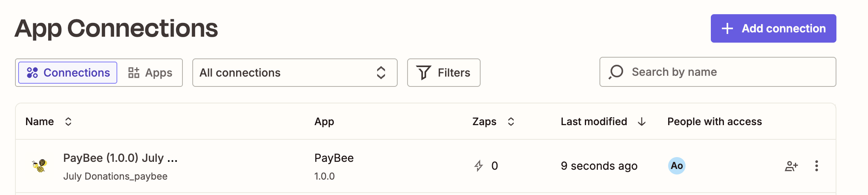This screenshot has width=868, height=195.
Task: Click the Last modified column header
Action: pos(594,122)
